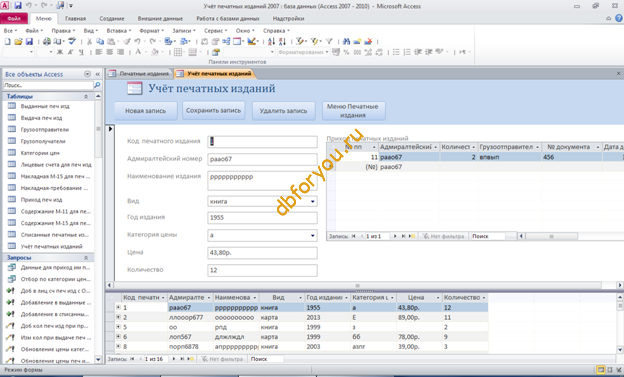
Task: Click the Undo arrow icon in the menu toolbar
Action: (137, 41)
